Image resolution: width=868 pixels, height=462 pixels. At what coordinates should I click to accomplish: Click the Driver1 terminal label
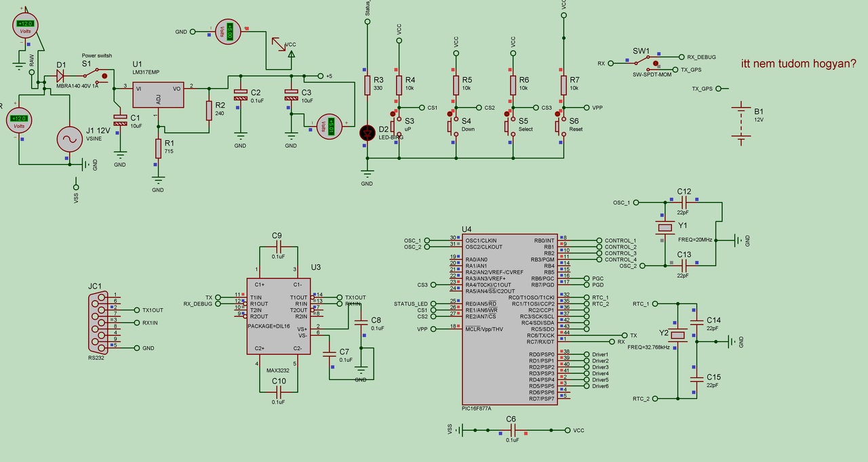[x=600, y=354]
